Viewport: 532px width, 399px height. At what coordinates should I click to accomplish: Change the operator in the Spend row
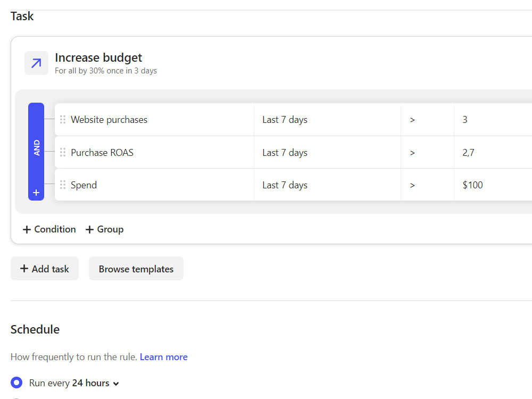[x=427, y=185]
